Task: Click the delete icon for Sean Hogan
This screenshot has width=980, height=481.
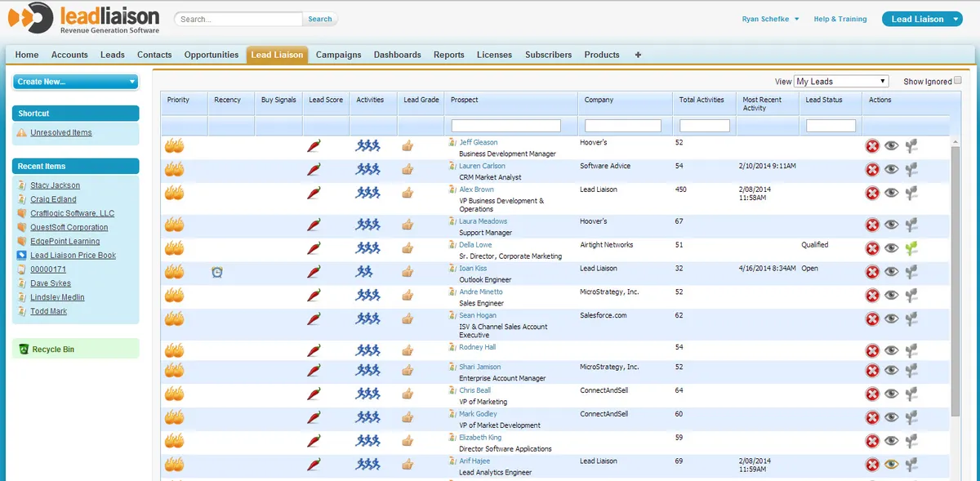Action: tap(872, 319)
